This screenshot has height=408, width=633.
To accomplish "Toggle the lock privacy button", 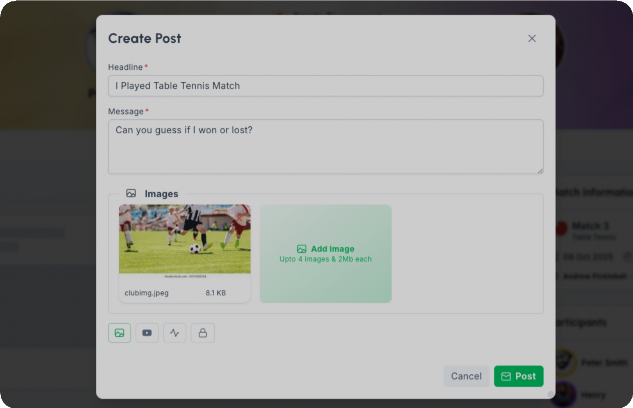I will pos(203,333).
